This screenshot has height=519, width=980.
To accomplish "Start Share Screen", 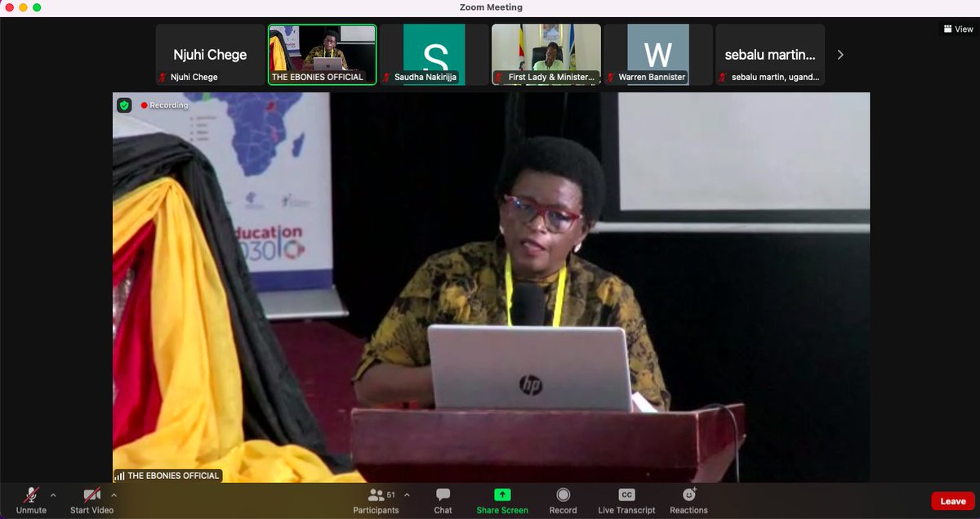I will click(x=502, y=499).
